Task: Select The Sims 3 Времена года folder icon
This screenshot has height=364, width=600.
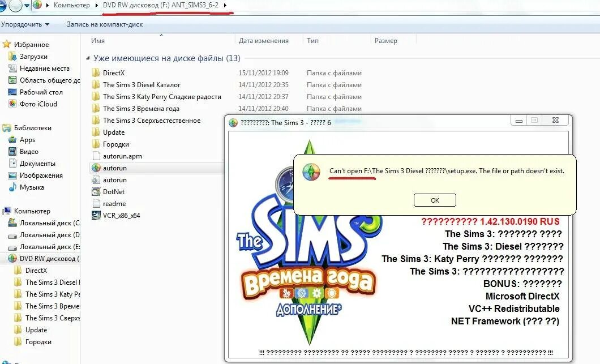Action: (x=96, y=108)
